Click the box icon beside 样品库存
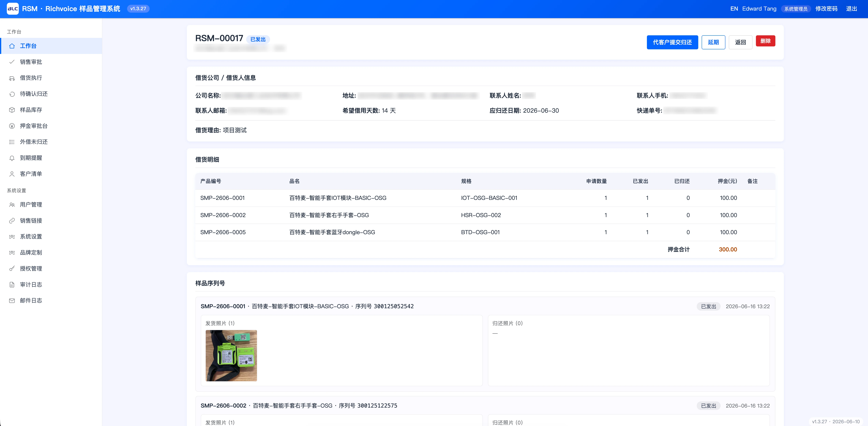This screenshot has height=426, width=868. click(x=12, y=110)
